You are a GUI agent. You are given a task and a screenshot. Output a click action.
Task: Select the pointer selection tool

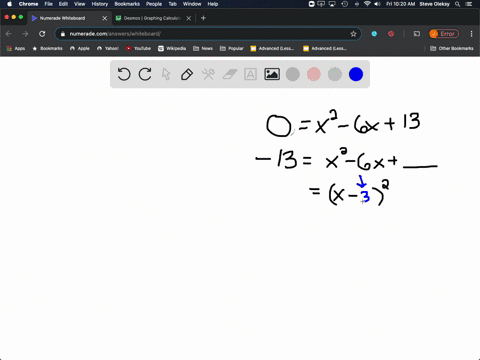tap(166, 74)
